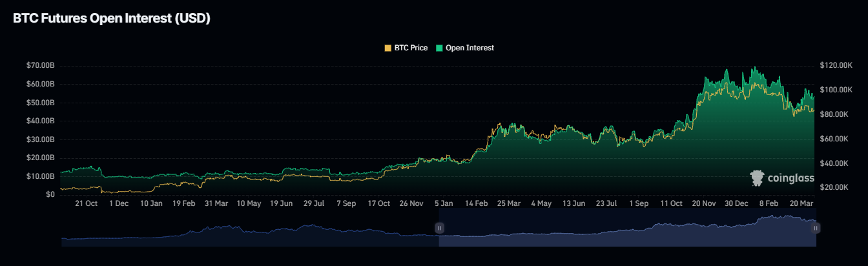Click the 10 May date label
This screenshot has width=868, height=266.
pyautogui.click(x=249, y=203)
